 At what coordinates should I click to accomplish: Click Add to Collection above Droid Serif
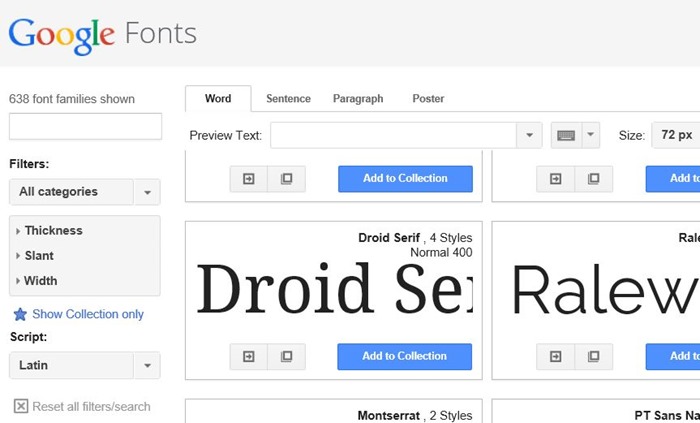click(x=405, y=179)
